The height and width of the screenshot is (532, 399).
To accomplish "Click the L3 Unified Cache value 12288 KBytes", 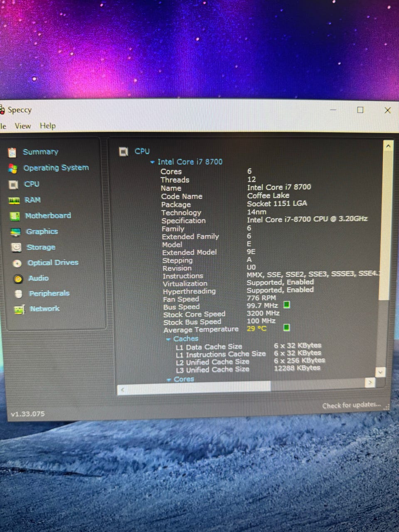I will [x=297, y=368].
